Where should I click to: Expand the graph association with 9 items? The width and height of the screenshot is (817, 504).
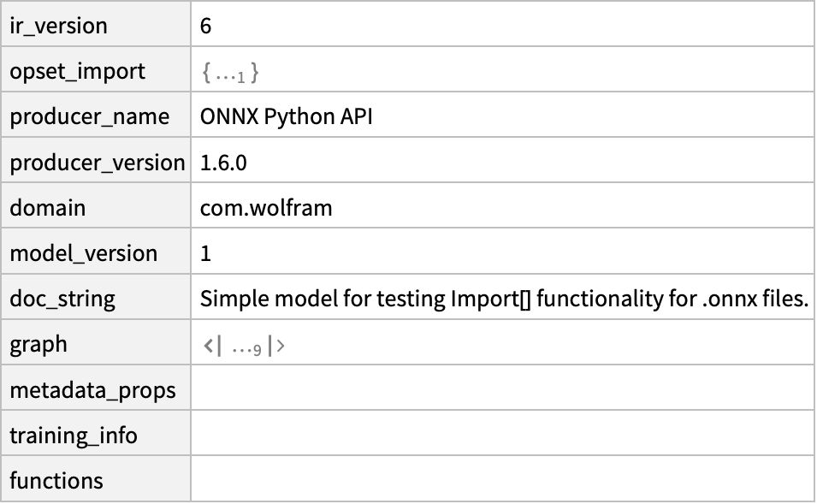point(243,346)
